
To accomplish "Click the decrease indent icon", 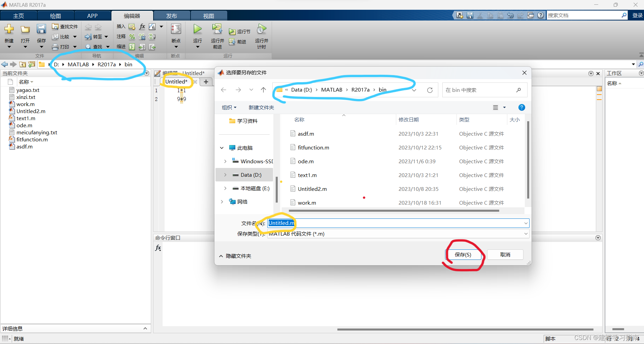I will pyautogui.click(x=152, y=47).
